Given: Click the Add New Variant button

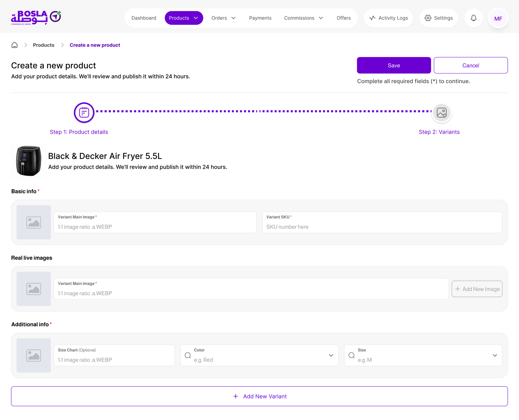Looking at the screenshot, I should [259, 396].
